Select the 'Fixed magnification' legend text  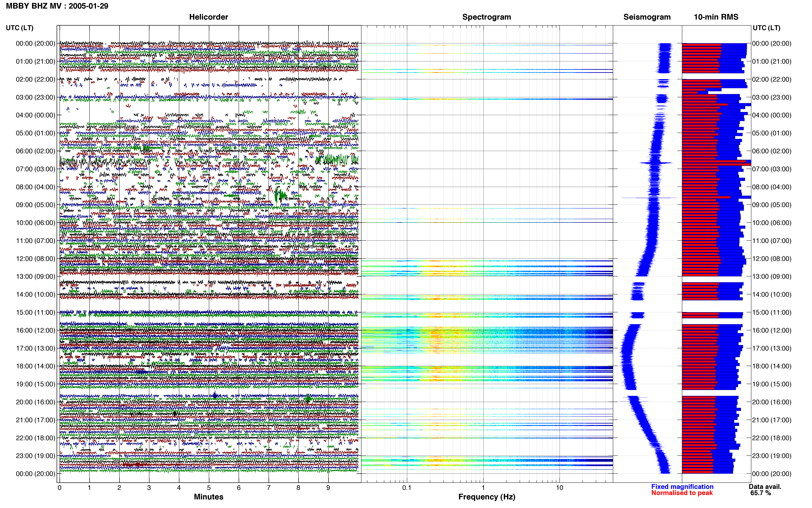tap(682, 486)
